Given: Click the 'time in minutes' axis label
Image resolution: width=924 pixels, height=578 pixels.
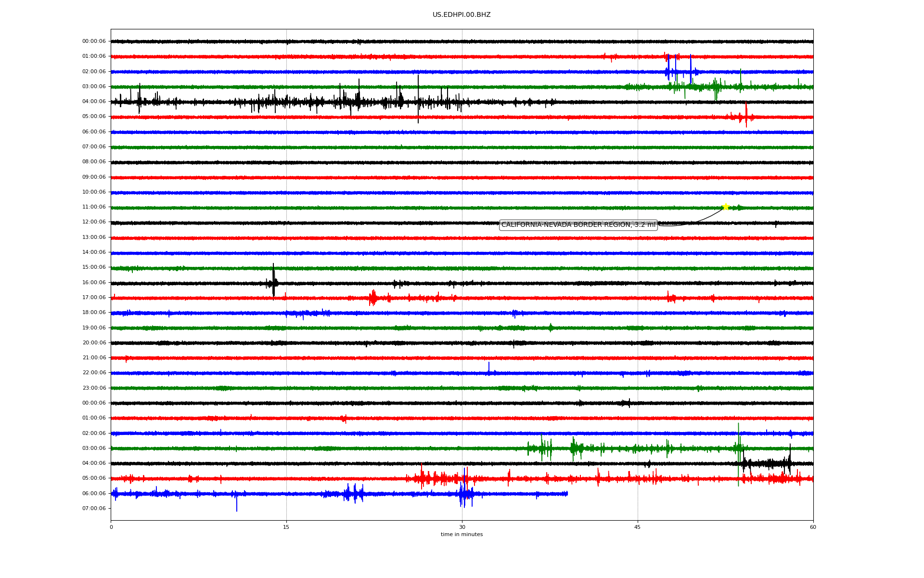Looking at the screenshot, I should [462, 535].
